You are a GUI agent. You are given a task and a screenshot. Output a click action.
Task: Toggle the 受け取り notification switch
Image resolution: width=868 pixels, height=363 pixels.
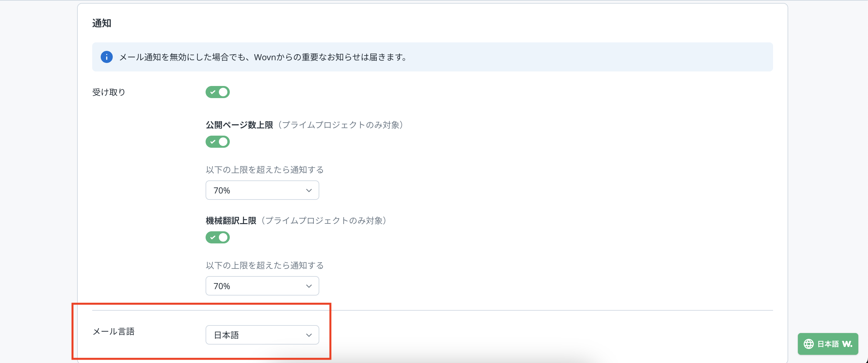tap(218, 92)
